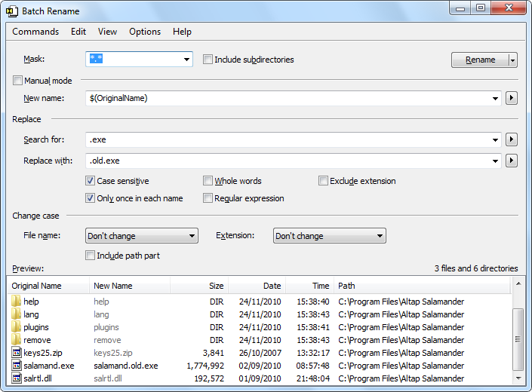Click new name salamand.old.exe
532x392 pixels.
pyautogui.click(x=126, y=366)
